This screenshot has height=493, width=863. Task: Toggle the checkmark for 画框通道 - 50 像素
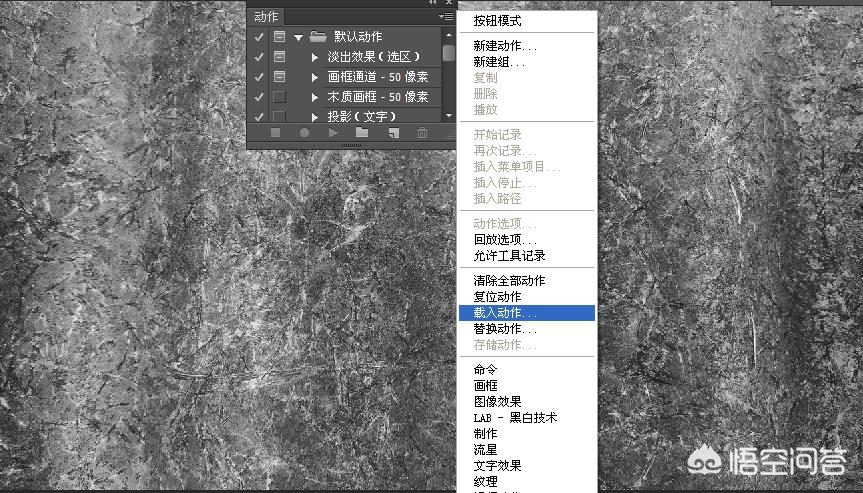pyautogui.click(x=259, y=77)
